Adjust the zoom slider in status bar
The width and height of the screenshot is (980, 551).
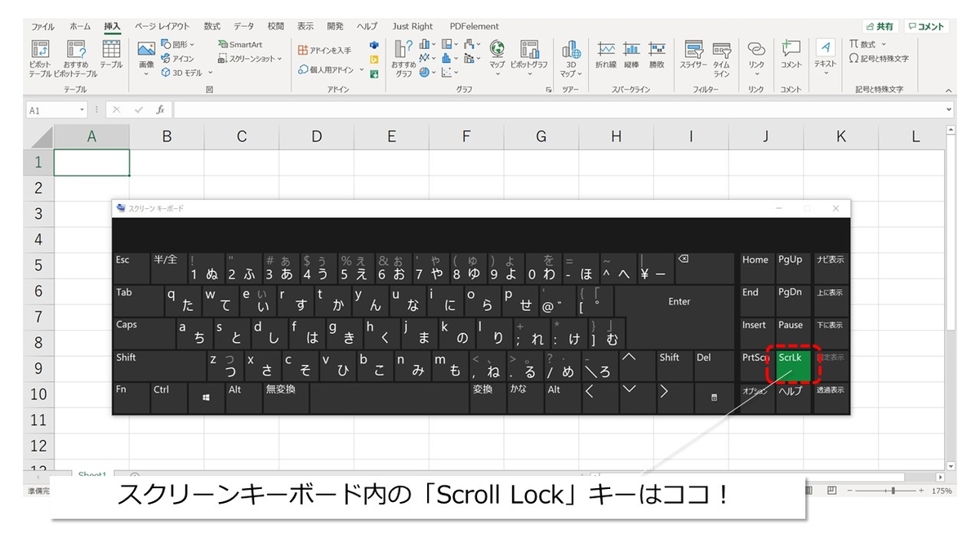tap(892, 491)
